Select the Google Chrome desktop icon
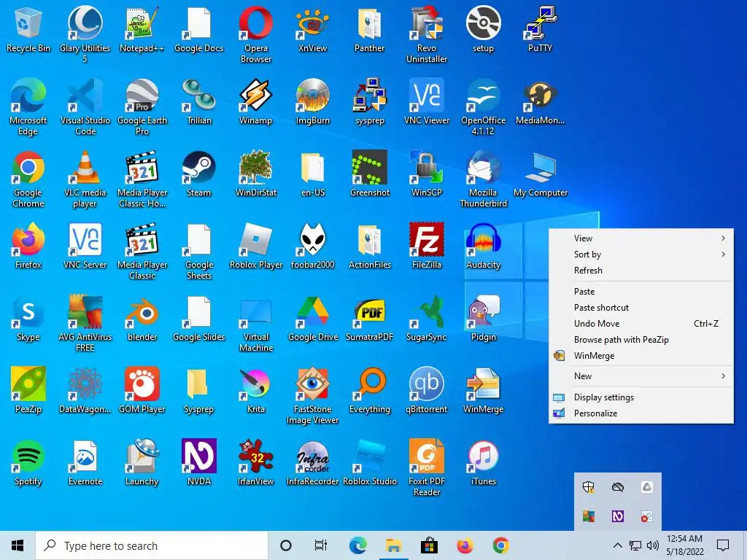Image resolution: width=747 pixels, height=560 pixels. point(28,179)
